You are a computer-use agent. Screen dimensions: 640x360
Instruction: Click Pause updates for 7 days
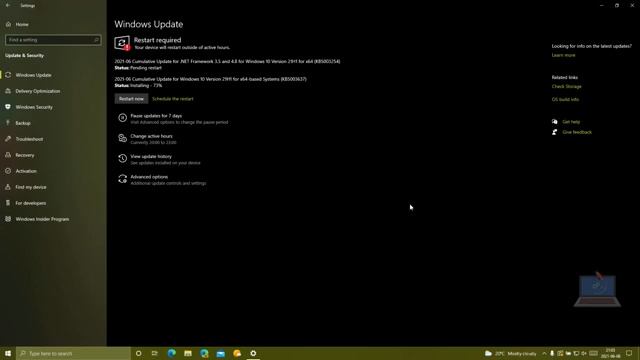point(156,116)
